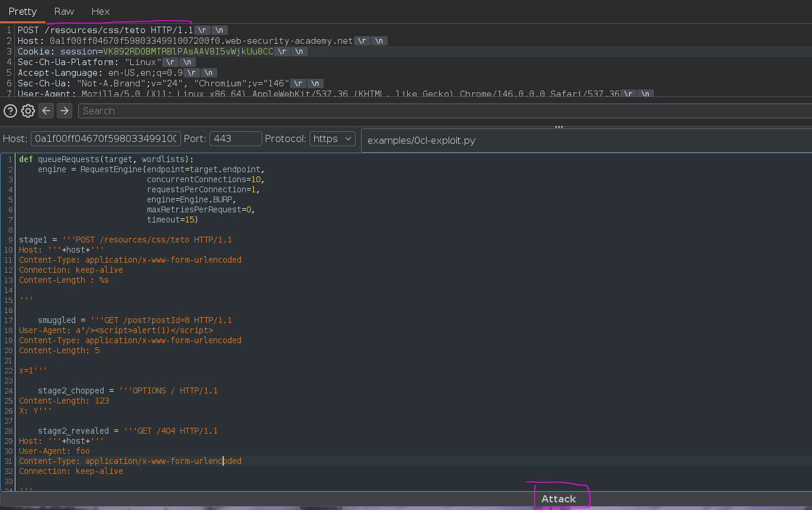The image size is (812, 510).
Task: Click concurrentConnections=10 in script
Action: click(x=206, y=179)
